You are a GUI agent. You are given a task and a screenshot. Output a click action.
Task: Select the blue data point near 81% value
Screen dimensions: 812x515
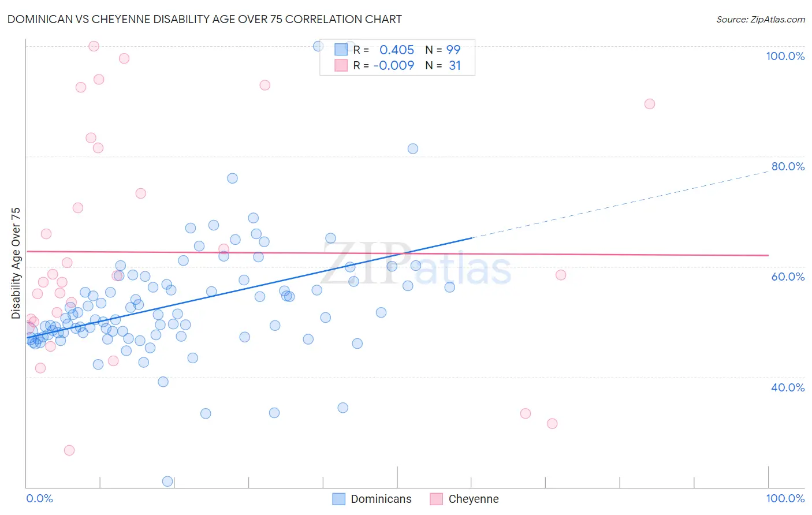pos(413,148)
